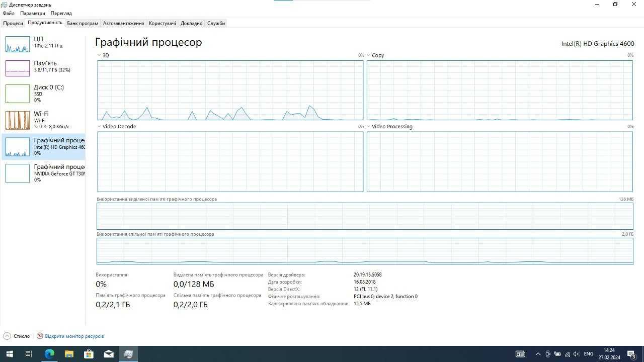Image resolution: width=644 pixels, height=362 pixels.
Task: Restore down the Task Manager window
Action: click(x=615, y=5)
